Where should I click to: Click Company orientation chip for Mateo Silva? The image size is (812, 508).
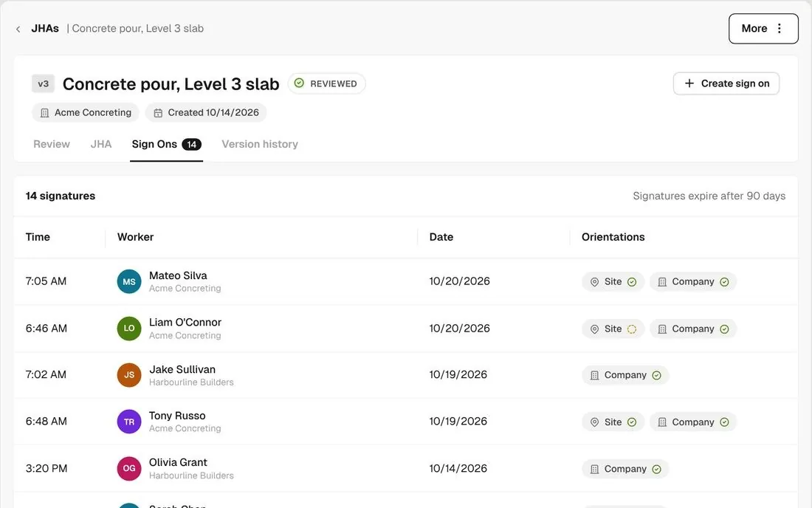[693, 282]
